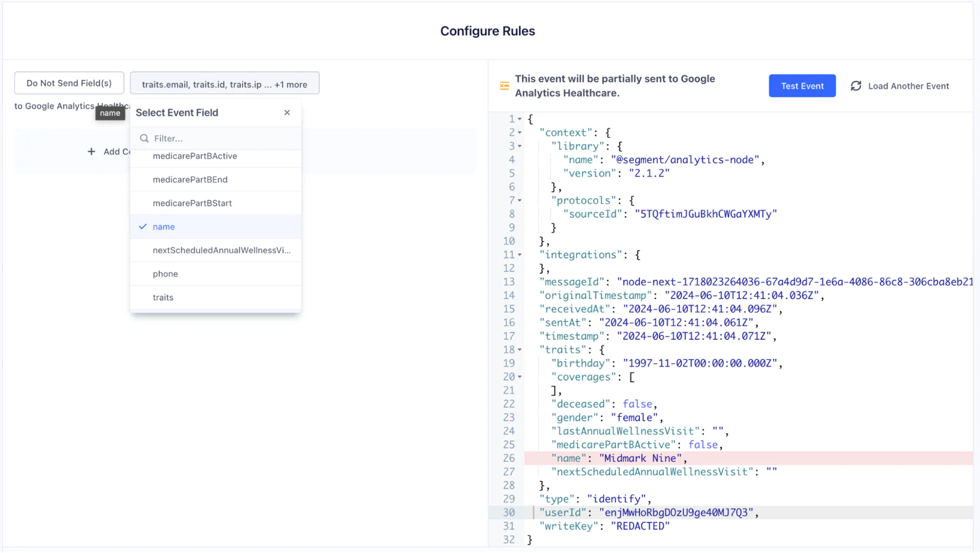Click the refresh icon beside Load Another Event
This screenshot has height=553, width=980.
(x=856, y=86)
